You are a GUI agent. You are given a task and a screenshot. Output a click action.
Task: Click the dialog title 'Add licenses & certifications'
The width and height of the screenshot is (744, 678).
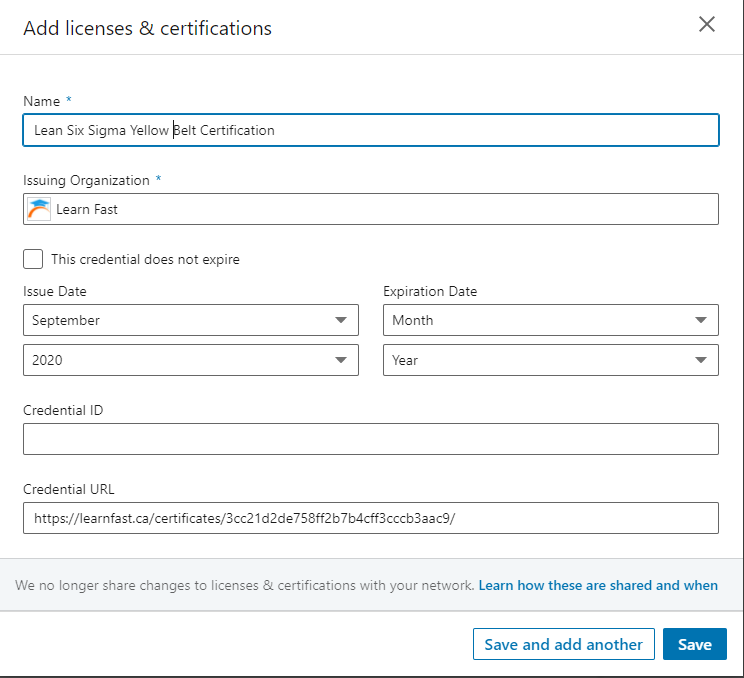147,28
